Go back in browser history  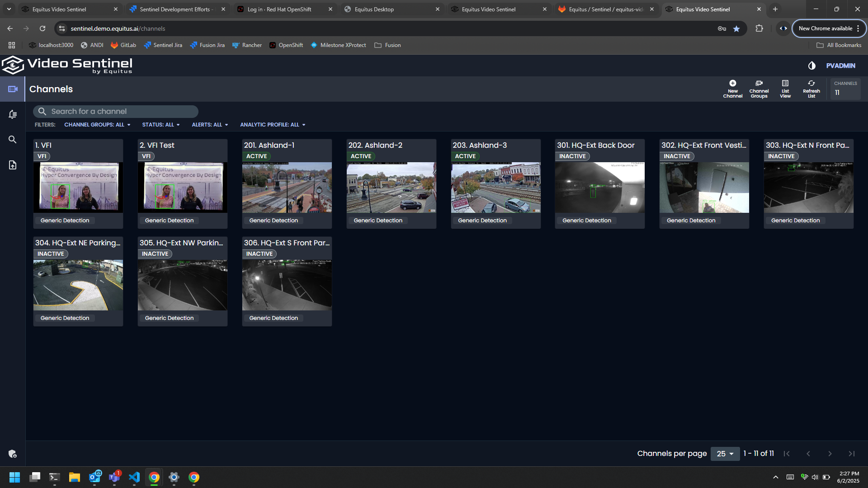pyautogui.click(x=10, y=28)
